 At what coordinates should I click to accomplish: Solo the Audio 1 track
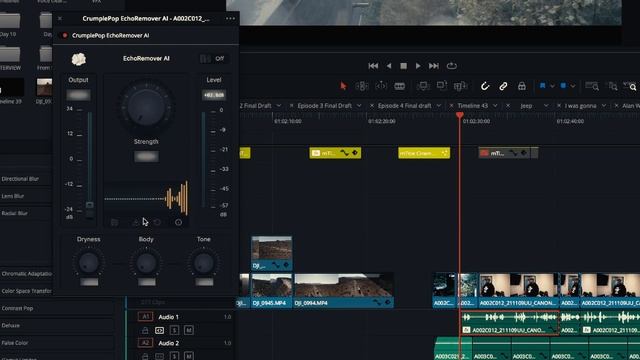click(x=174, y=330)
